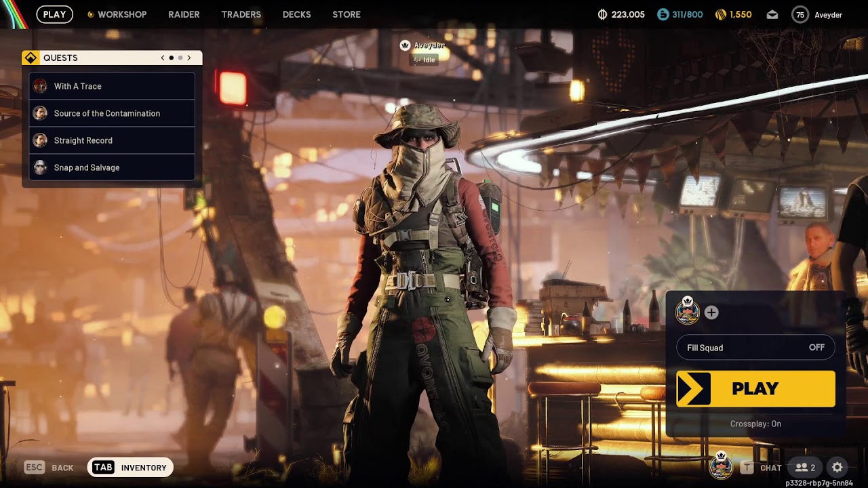The width and height of the screenshot is (868, 488).
Task: Click the QUESTS panel header
Action: pos(112,58)
